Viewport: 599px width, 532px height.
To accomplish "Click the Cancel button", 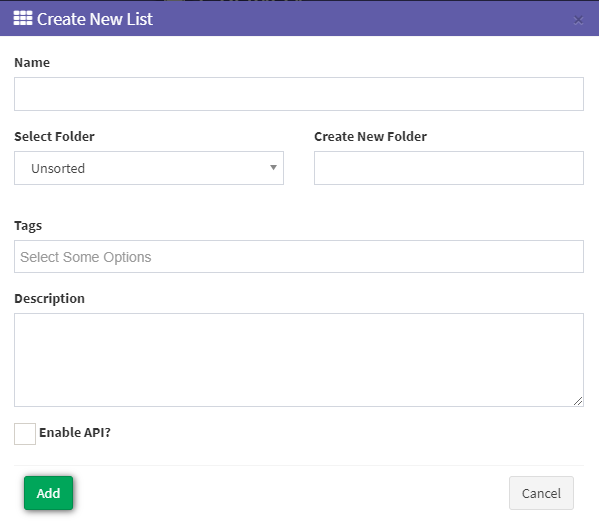I will coord(541,493).
